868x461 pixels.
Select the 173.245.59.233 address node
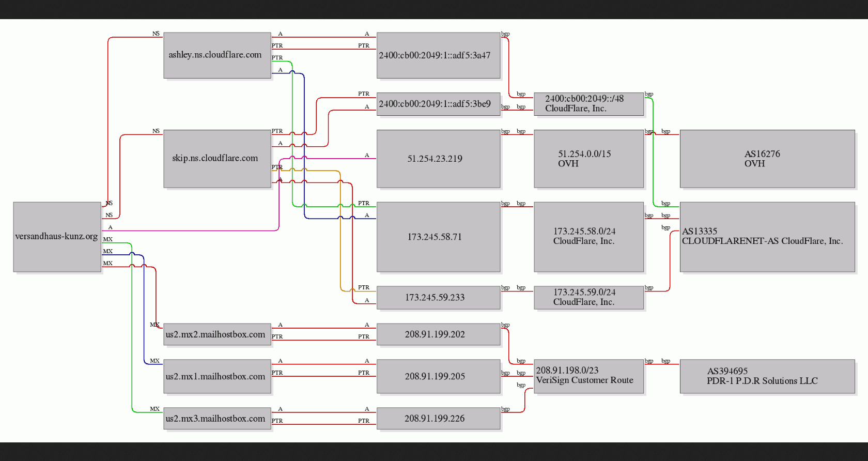(x=438, y=298)
